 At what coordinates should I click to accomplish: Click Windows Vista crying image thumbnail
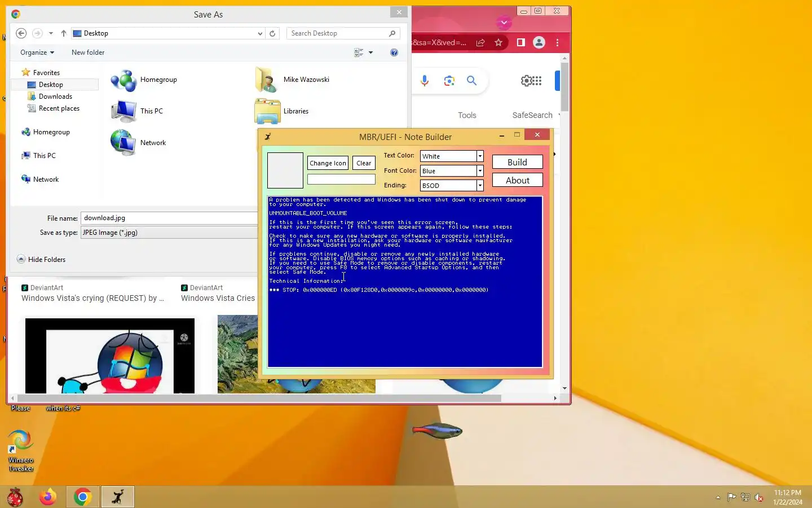(110, 356)
